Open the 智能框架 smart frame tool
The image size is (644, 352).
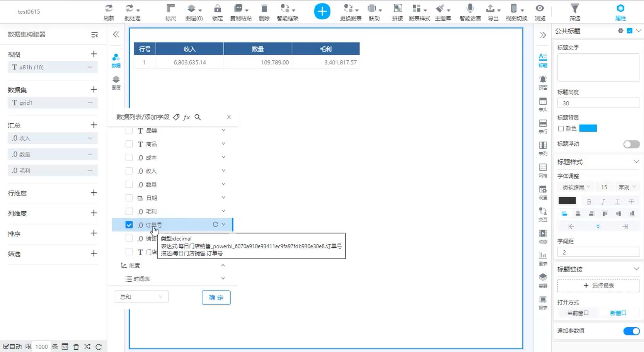pyautogui.click(x=288, y=12)
